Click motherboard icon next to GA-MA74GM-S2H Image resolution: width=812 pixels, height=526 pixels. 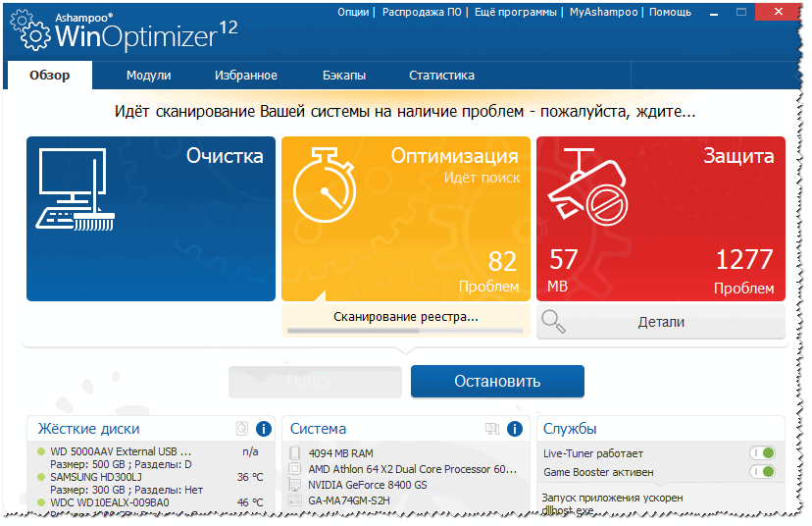click(294, 500)
